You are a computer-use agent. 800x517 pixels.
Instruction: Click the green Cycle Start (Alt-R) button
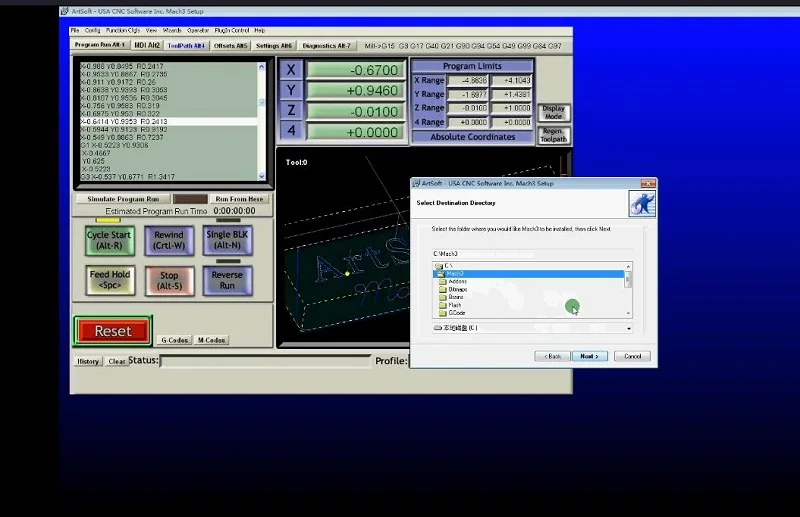pos(110,240)
